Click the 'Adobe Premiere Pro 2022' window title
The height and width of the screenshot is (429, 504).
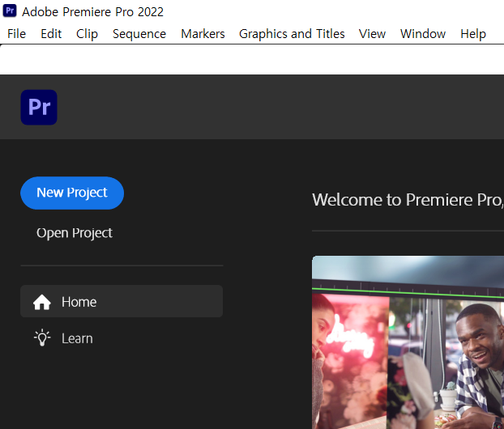93,12
